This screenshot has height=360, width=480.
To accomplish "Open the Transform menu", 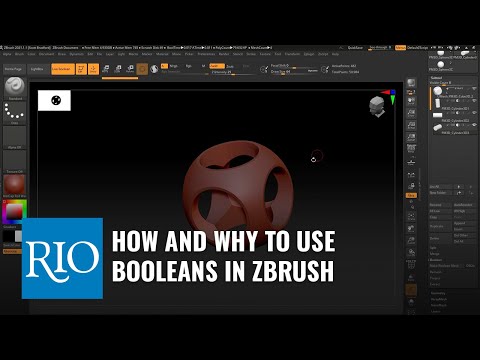I will [x=292, y=54].
